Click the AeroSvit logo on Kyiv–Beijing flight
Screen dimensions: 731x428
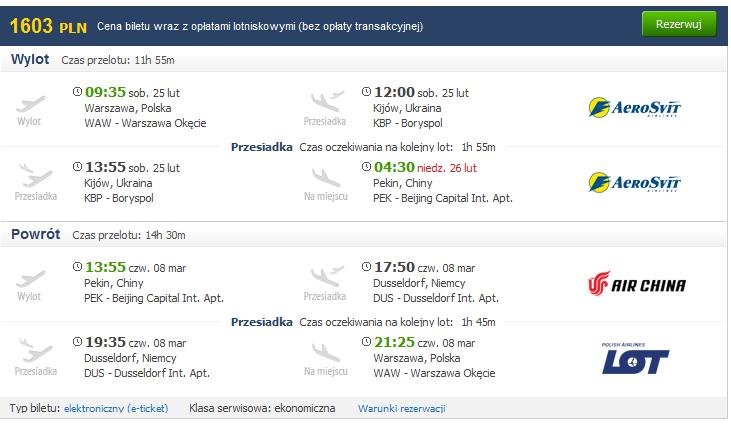634,183
